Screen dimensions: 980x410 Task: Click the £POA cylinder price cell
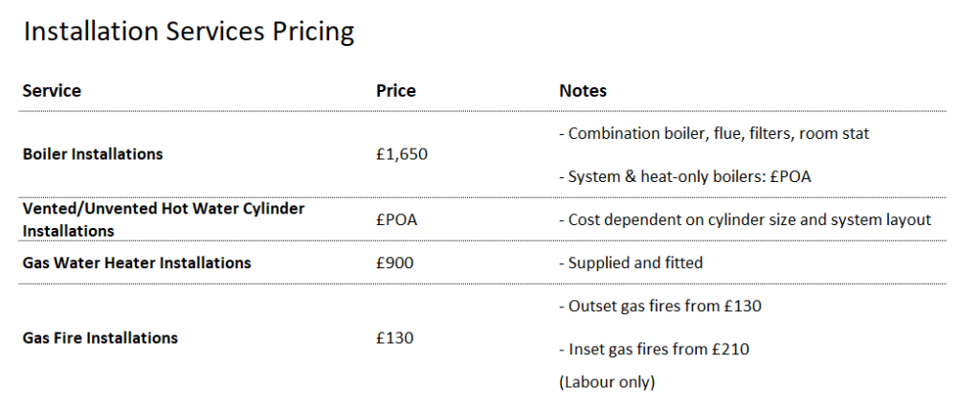point(396,219)
